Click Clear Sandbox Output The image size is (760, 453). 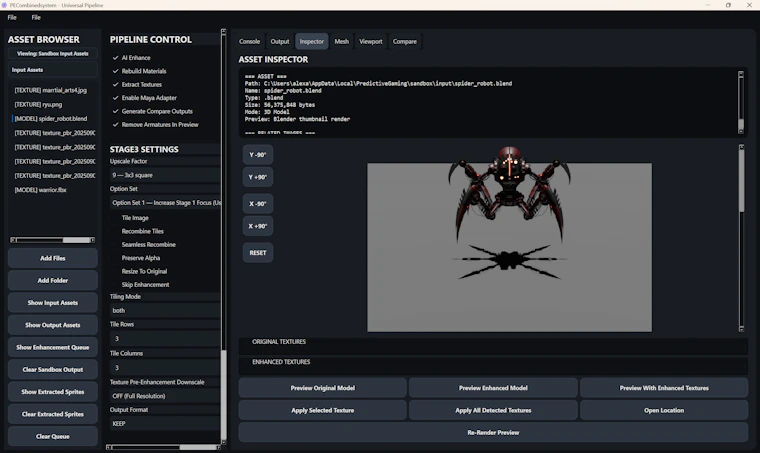click(52, 370)
